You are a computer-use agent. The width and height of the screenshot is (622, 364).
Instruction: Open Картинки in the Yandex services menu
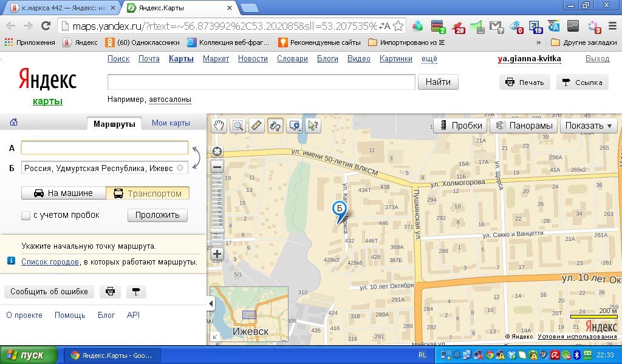pyautogui.click(x=396, y=59)
